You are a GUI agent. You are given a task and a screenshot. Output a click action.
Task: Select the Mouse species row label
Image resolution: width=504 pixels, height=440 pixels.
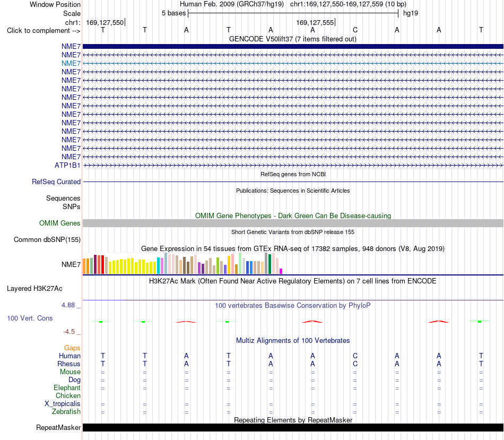coord(70,372)
